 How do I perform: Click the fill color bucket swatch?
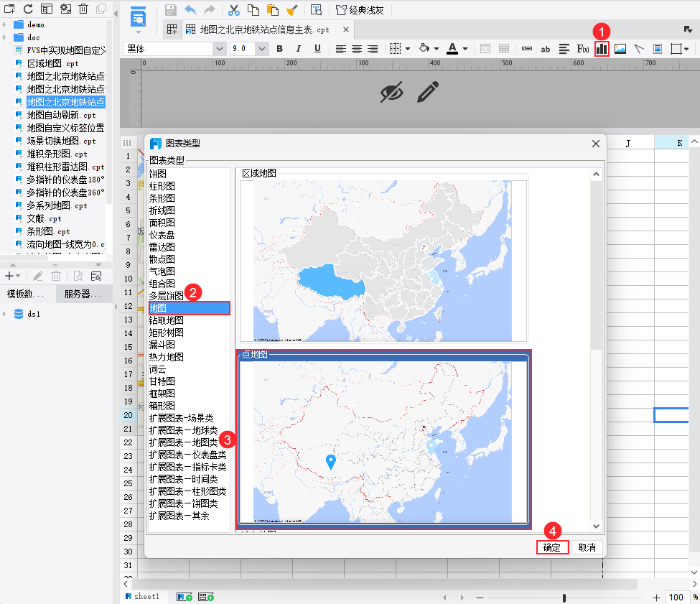[424, 48]
